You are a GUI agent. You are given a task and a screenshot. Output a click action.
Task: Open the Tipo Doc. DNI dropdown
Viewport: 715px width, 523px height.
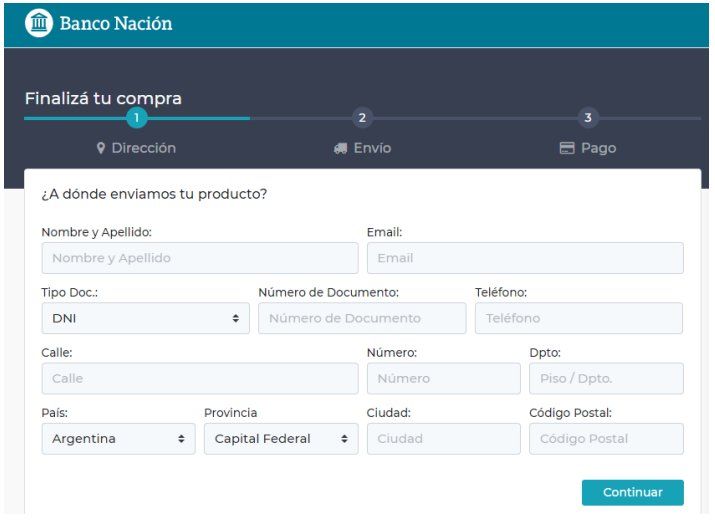[145, 318]
